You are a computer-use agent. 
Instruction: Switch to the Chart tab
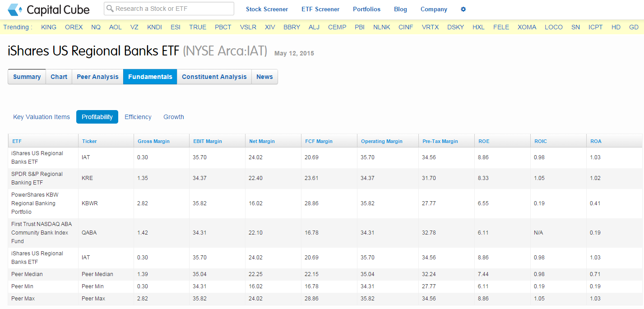point(59,77)
